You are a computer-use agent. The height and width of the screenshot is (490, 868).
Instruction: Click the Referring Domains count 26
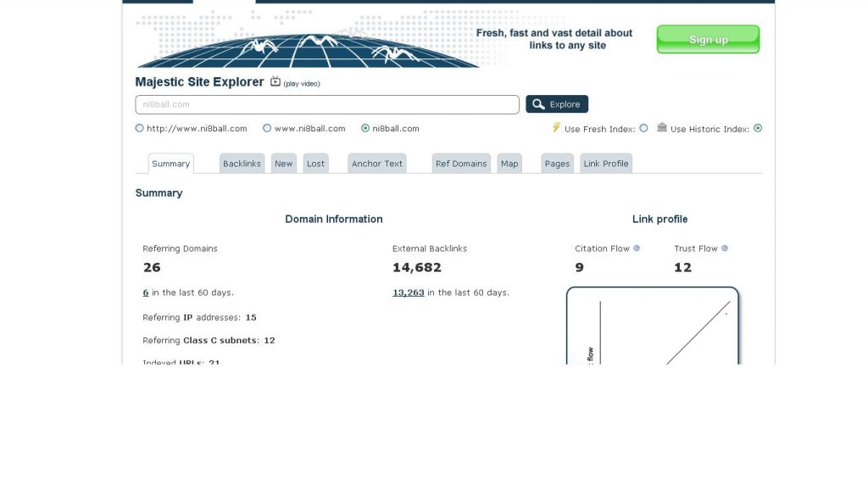point(152,267)
